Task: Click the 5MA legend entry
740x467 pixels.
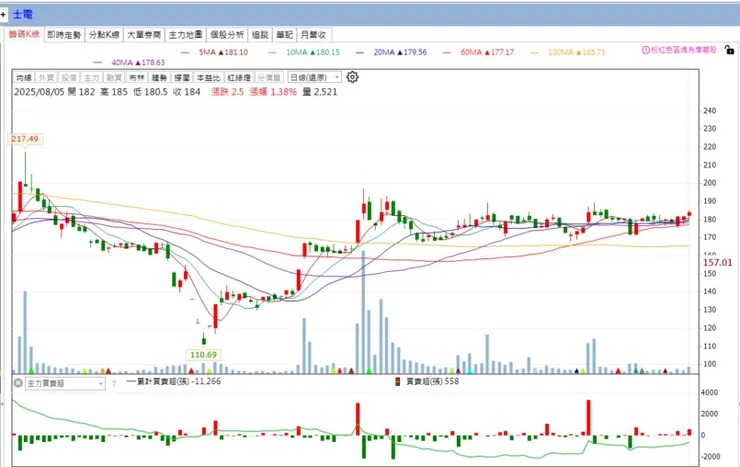Action: 215,52
